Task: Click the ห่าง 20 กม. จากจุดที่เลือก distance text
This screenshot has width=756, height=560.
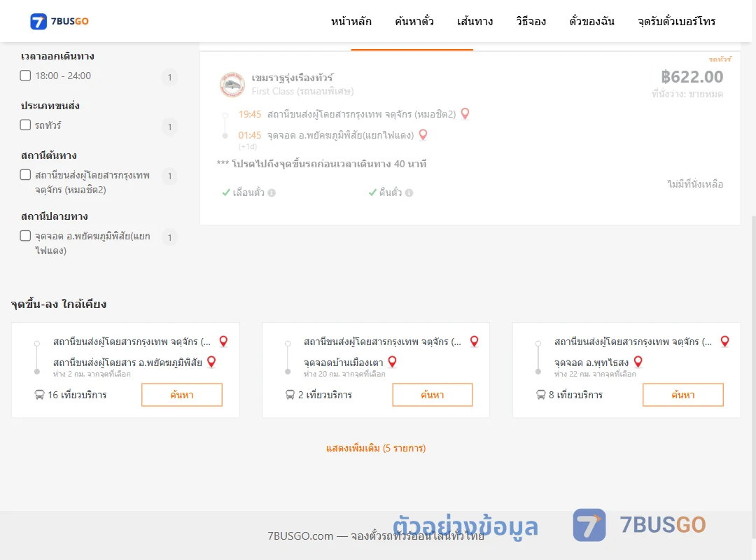Action: (344, 374)
